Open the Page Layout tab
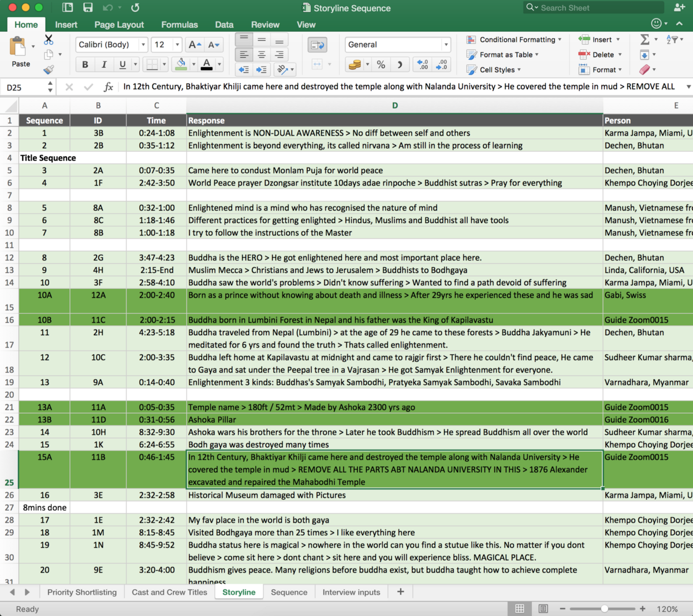The width and height of the screenshot is (693, 616). pos(119,24)
